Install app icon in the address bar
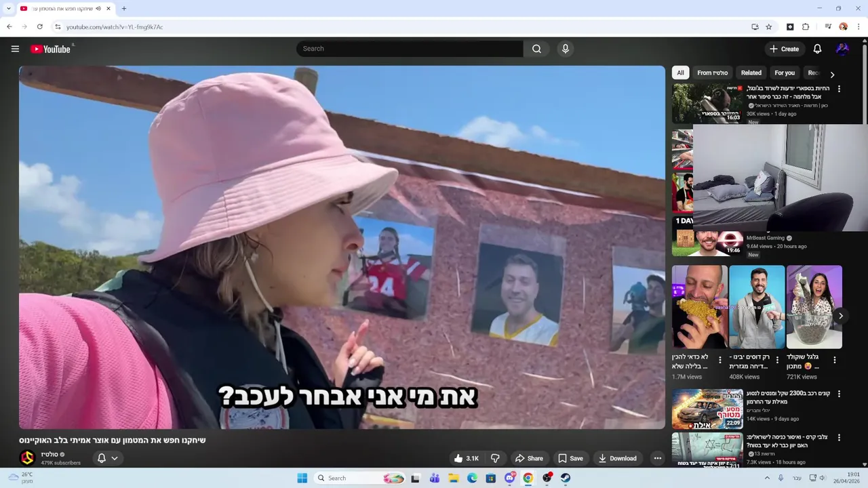 [755, 27]
